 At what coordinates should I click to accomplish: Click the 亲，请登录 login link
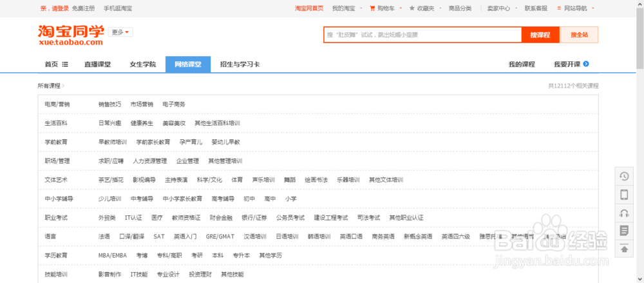(55, 8)
